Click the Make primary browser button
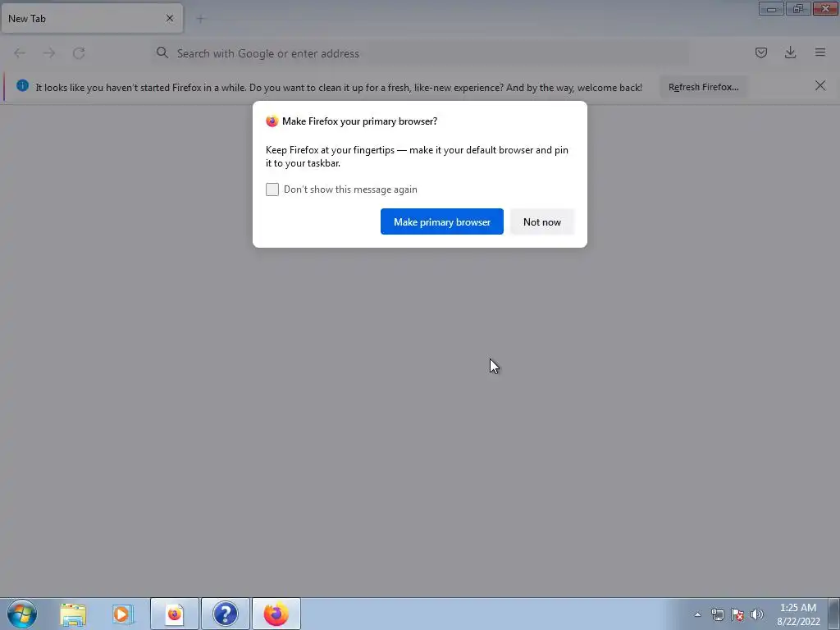The image size is (840, 630). pos(441,221)
